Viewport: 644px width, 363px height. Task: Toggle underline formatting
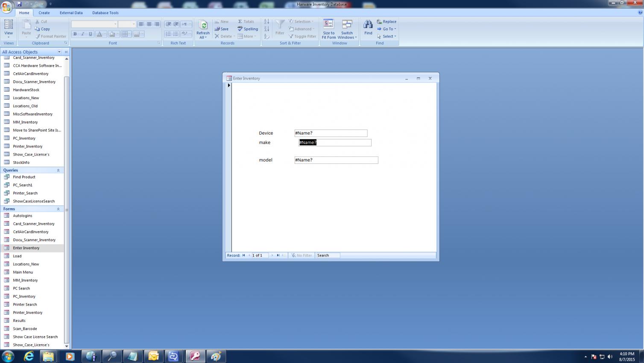(x=91, y=34)
